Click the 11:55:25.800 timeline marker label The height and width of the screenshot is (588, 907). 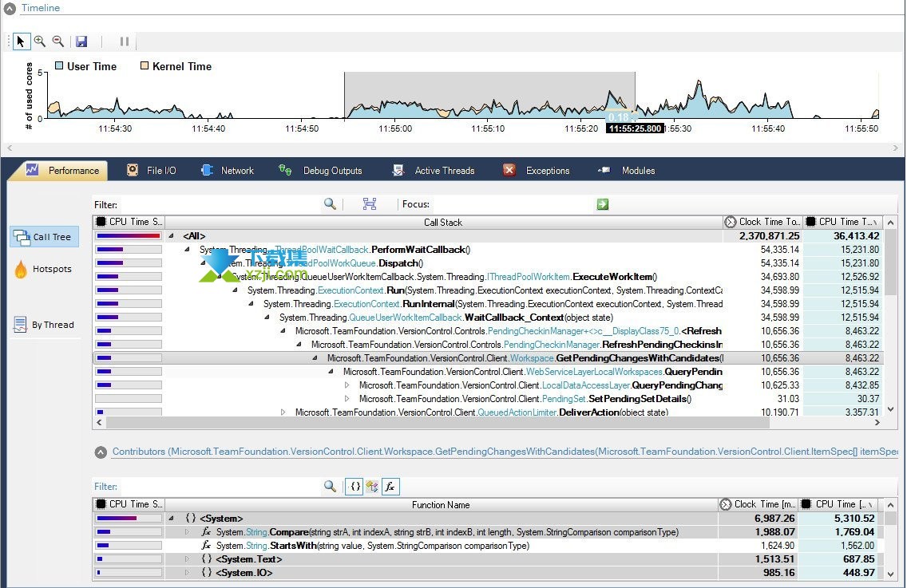635,128
